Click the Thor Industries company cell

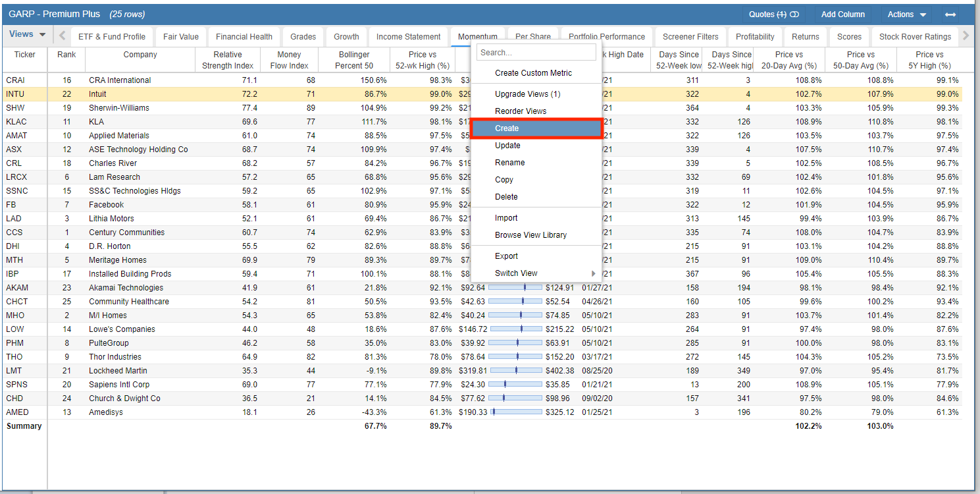tap(115, 357)
